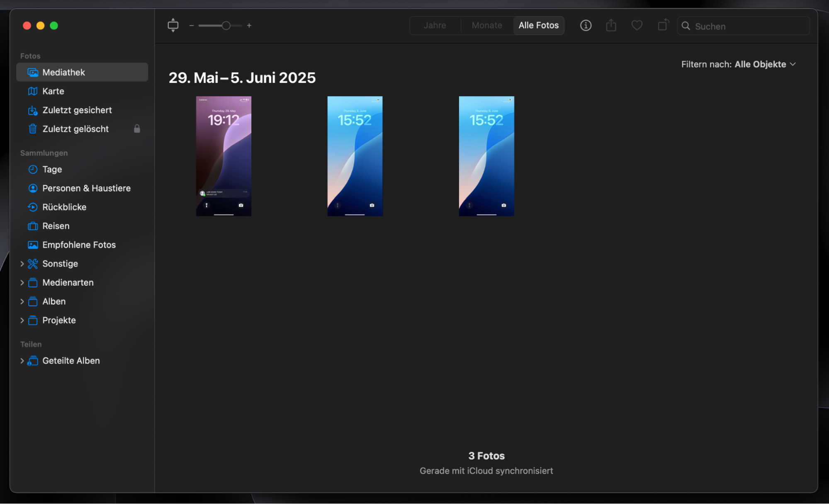The image size is (829, 504).
Task: Click the rotate image icon
Action: click(663, 25)
